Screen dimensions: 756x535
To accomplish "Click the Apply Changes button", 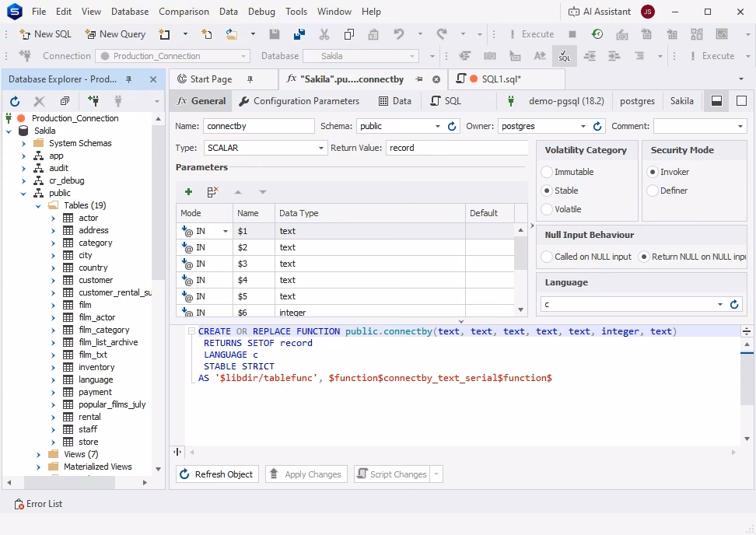I will (306, 474).
